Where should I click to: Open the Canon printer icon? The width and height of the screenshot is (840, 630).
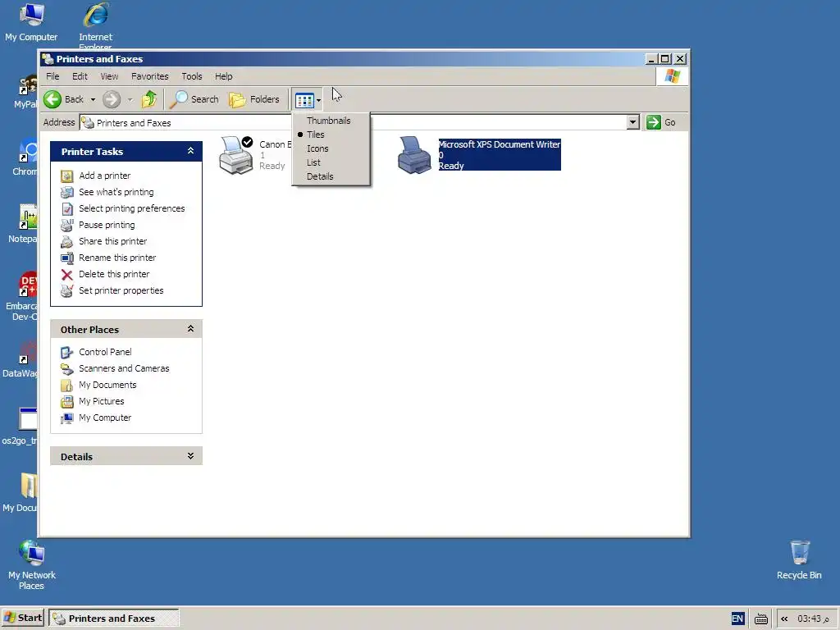[235, 155]
